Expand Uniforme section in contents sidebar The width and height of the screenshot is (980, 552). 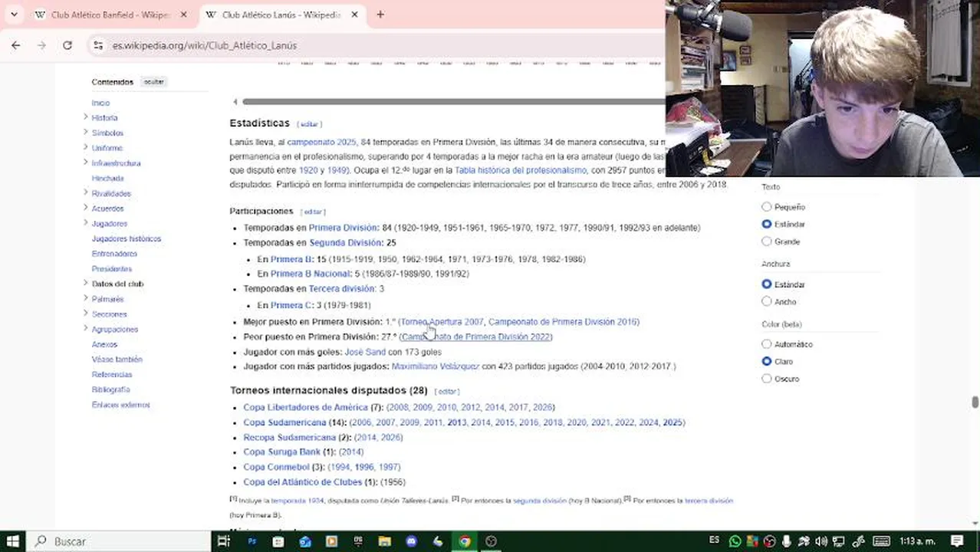[x=85, y=147]
